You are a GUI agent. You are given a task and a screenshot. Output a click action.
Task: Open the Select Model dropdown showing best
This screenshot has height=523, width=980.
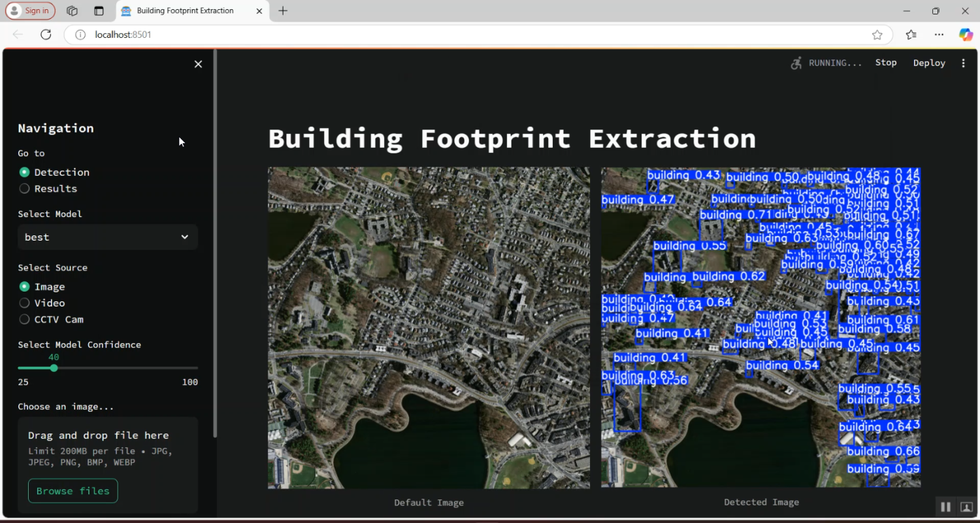click(x=107, y=237)
